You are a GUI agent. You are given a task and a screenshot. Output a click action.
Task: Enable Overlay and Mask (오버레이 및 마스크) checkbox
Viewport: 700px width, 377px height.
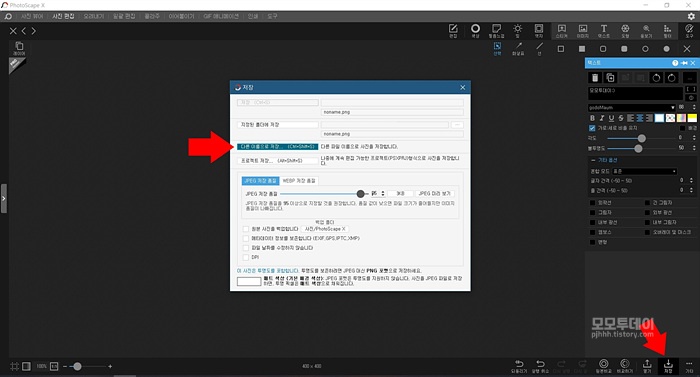click(647, 232)
